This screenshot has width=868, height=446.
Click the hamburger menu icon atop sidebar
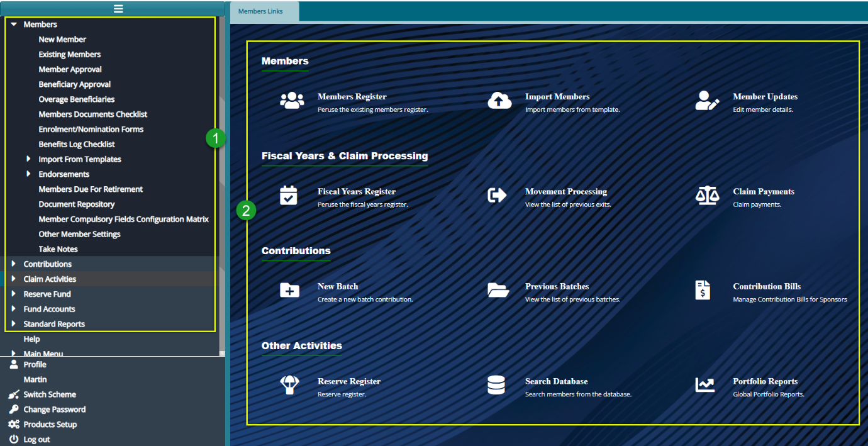(118, 8)
